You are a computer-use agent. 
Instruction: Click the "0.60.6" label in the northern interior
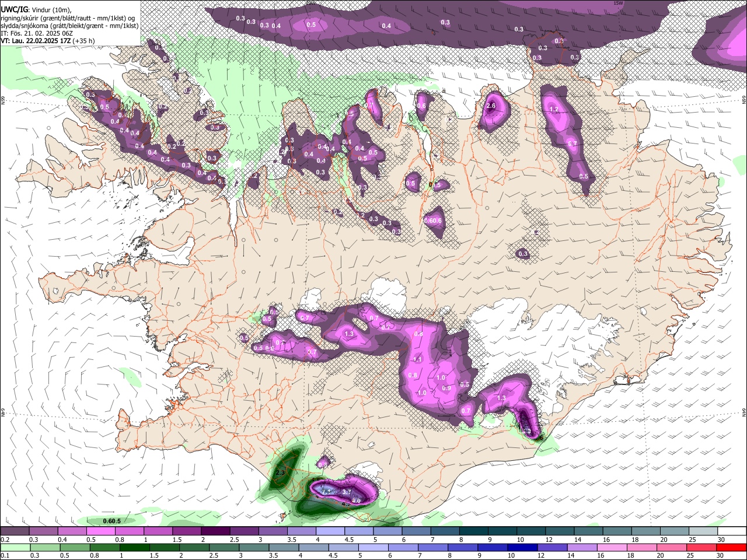pos(433,220)
